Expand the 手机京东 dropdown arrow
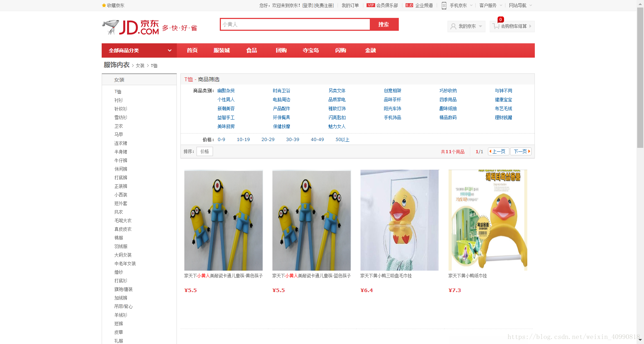This screenshot has height=344, width=644. pos(471,5)
